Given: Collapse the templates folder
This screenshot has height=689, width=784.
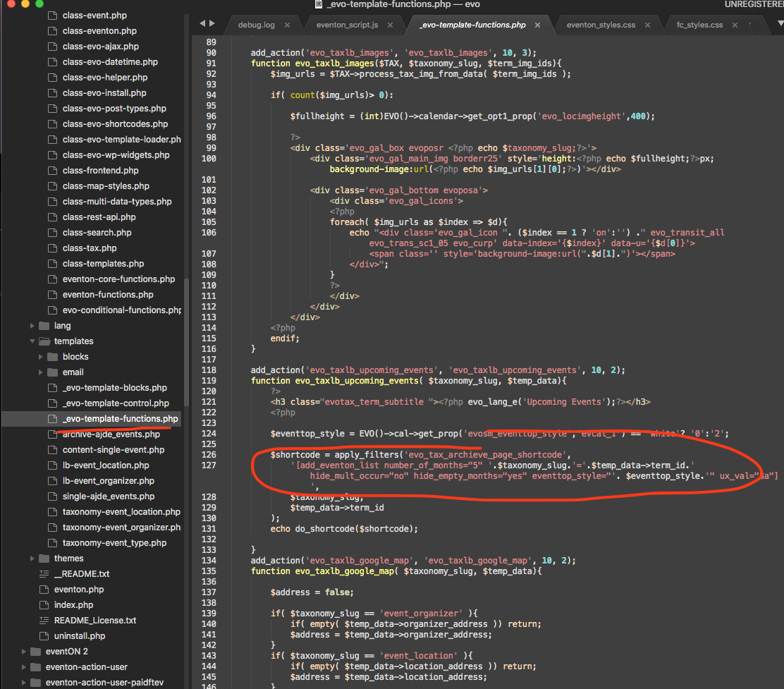Looking at the screenshot, I should [32, 341].
